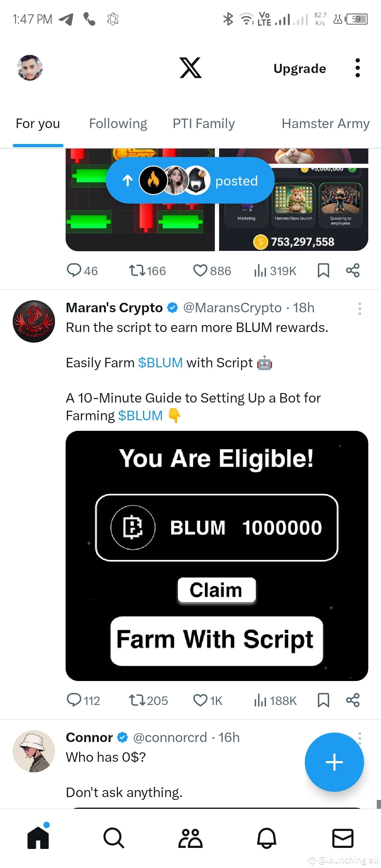Image resolution: width=381 pixels, height=868 pixels.
Task: Bookmark the hamster coins tweet
Action: pyautogui.click(x=324, y=271)
